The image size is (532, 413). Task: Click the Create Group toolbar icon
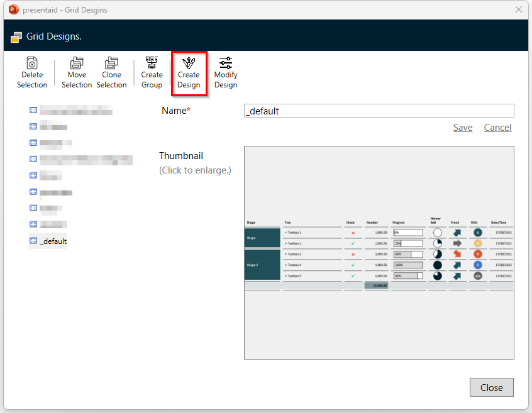click(x=152, y=63)
